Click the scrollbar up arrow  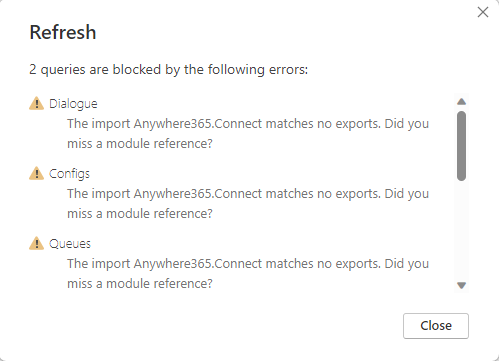tap(461, 102)
